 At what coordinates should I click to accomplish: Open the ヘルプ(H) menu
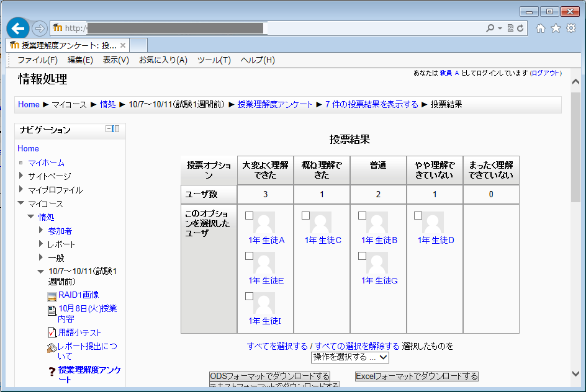[x=258, y=60]
